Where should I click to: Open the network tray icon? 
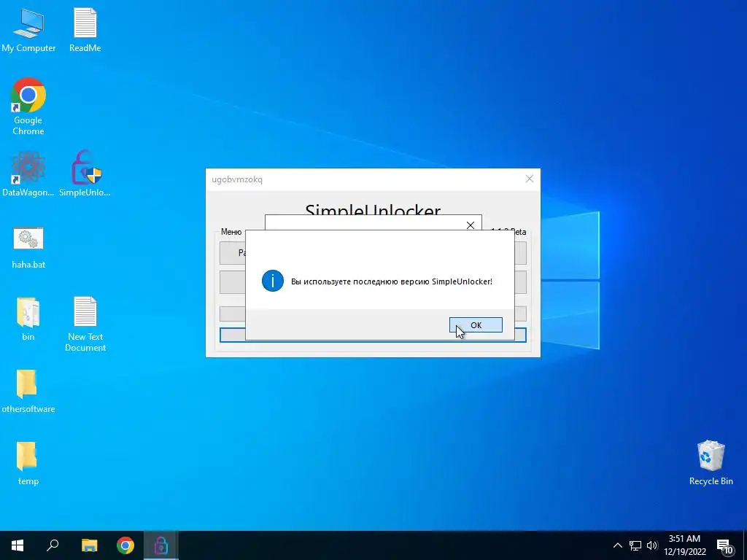click(635, 545)
